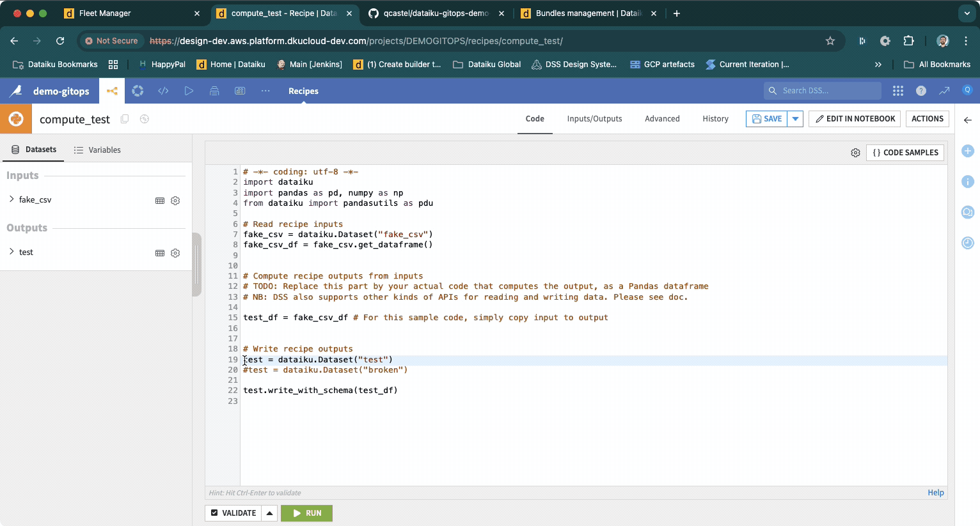980x526 pixels.
Task: Open fake_csv settings gear icon
Action: click(175, 201)
